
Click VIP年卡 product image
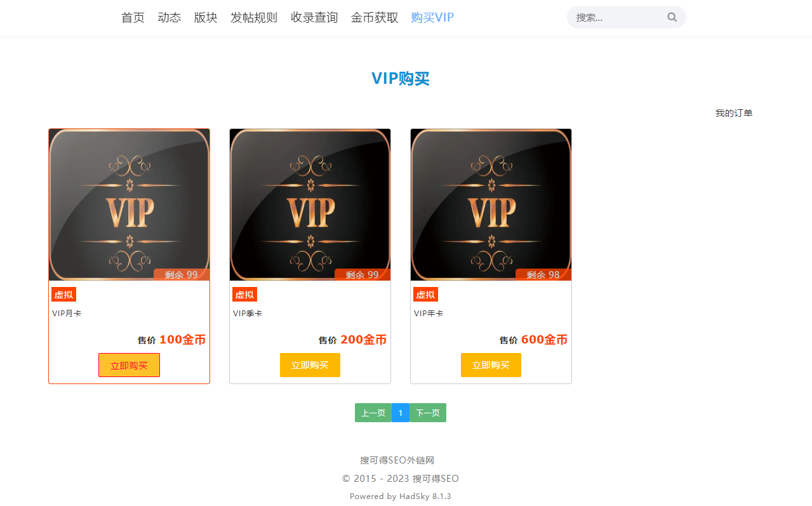pyautogui.click(x=491, y=205)
